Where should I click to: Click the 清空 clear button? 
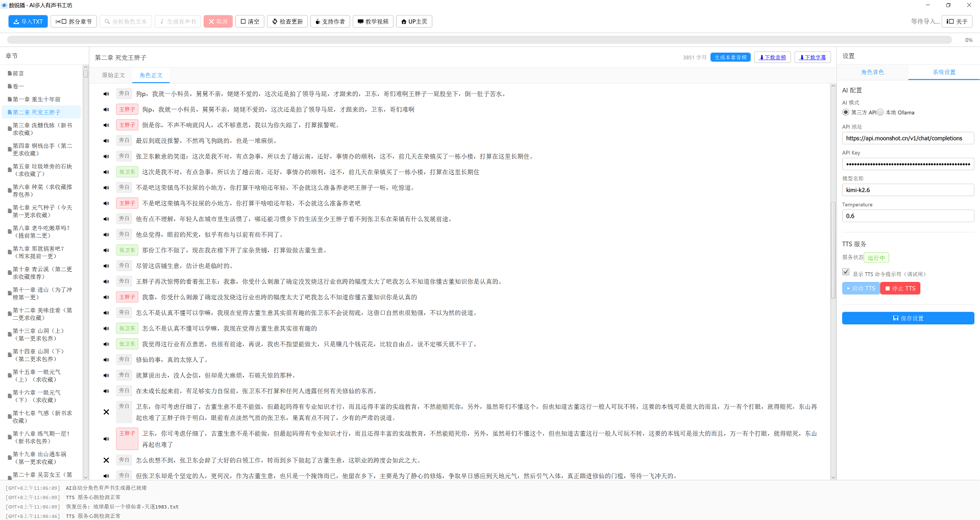pyautogui.click(x=250, y=21)
